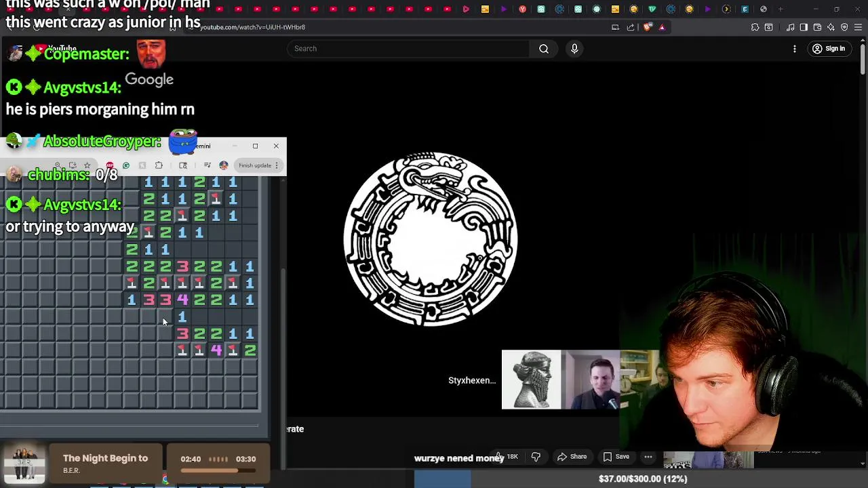Viewport: 868px width, 488px height.
Task: Focus the YouTube Search input field
Action: pos(409,49)
